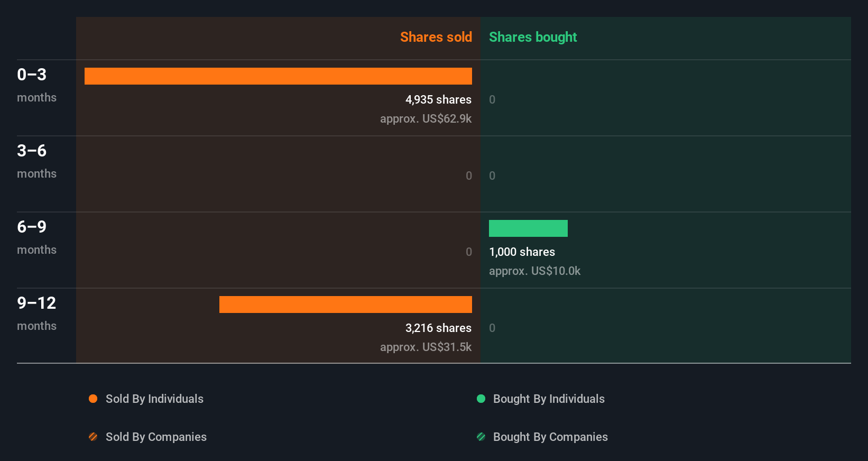Toggle the Sold By Companies legend label
Screen dimensions: 868x461
pos(156,437)
